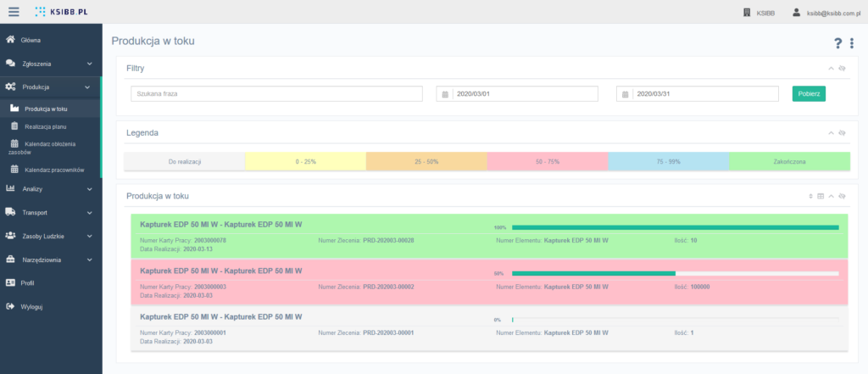Switch Produkcja w toku panel to table view

click(x=820, y=196)
